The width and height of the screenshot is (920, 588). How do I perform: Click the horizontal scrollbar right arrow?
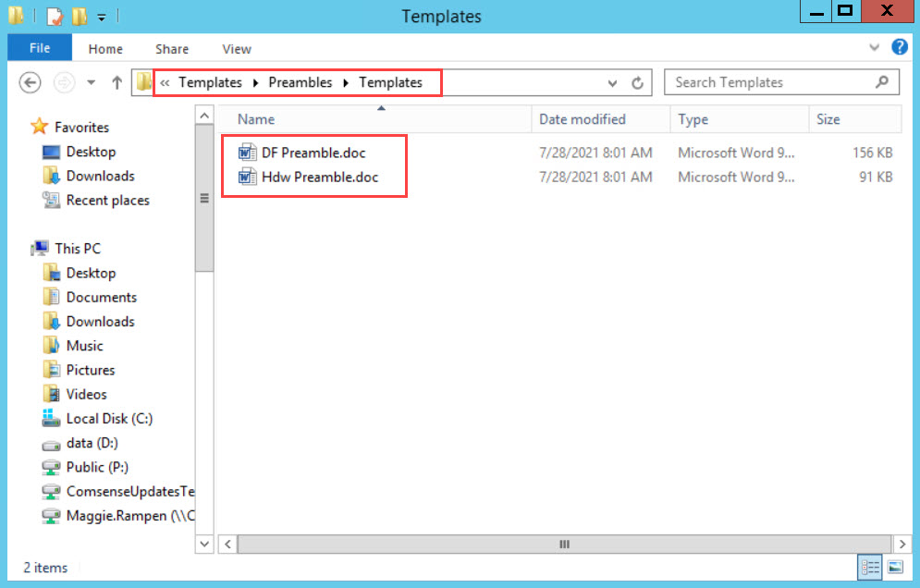(x=902, y=545)
